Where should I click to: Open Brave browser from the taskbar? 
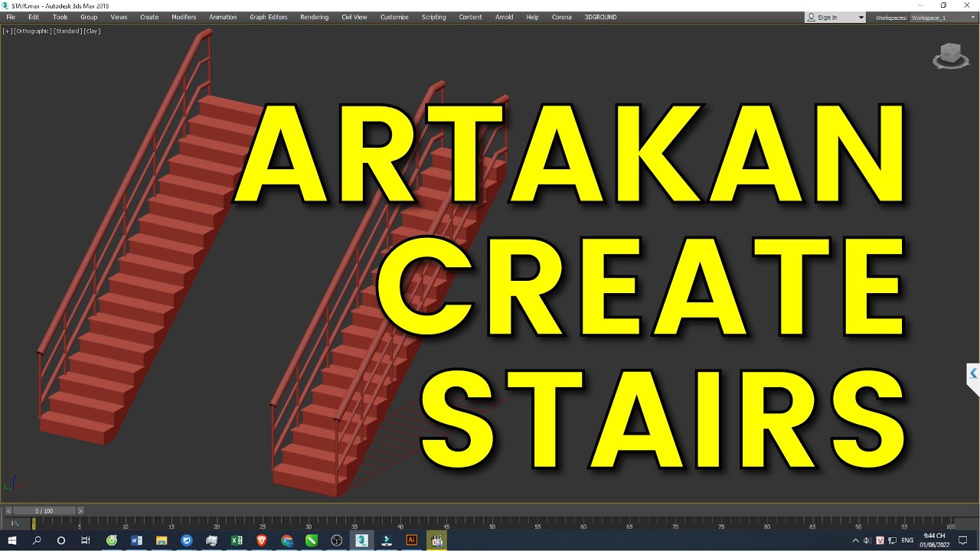tap(262, 540)
